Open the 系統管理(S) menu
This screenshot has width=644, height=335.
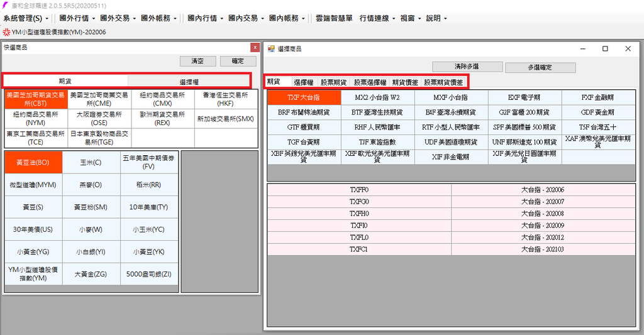pyautogui.click(x=26, y=18)
